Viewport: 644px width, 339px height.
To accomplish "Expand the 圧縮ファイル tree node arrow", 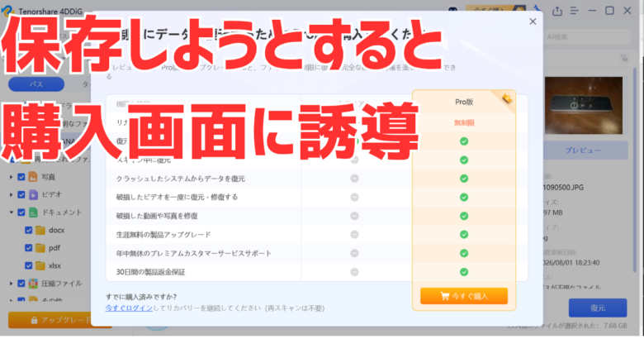I will [x=11, y=284].
